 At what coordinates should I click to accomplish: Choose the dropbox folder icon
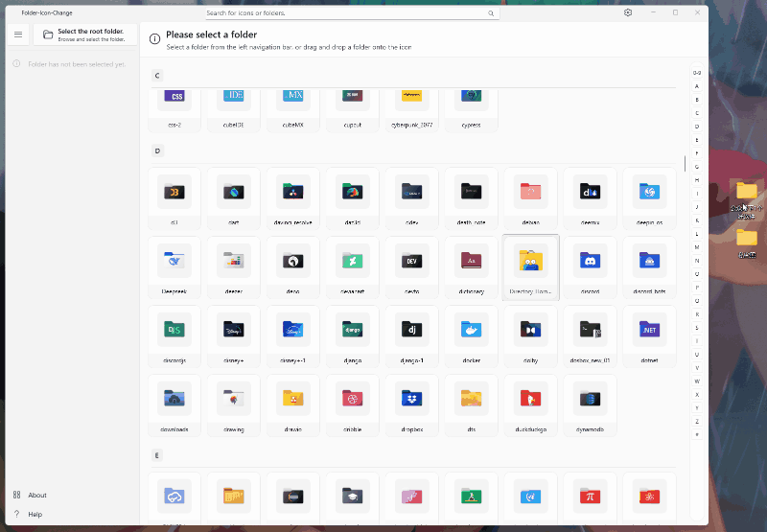click(412, 405)
